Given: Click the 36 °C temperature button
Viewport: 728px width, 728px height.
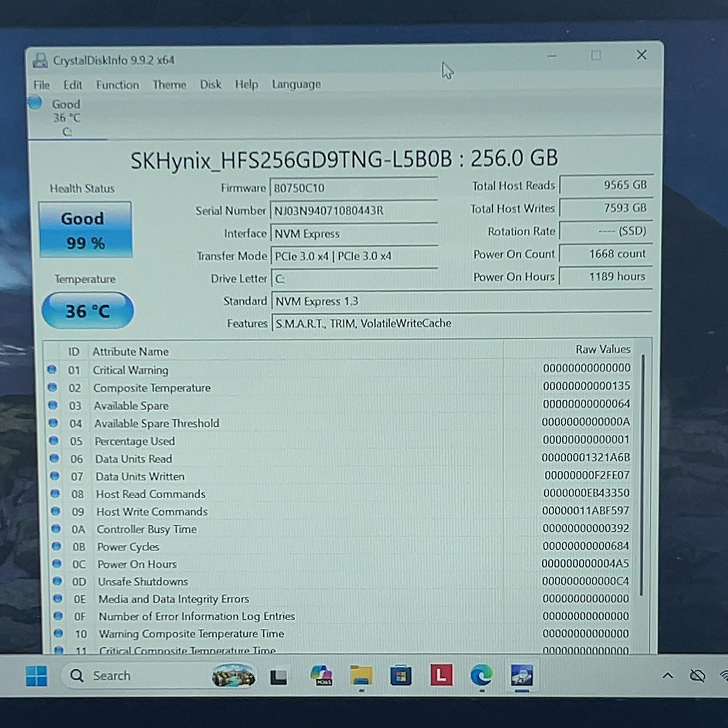Looking at the screenshot, I should coord(87,311).
